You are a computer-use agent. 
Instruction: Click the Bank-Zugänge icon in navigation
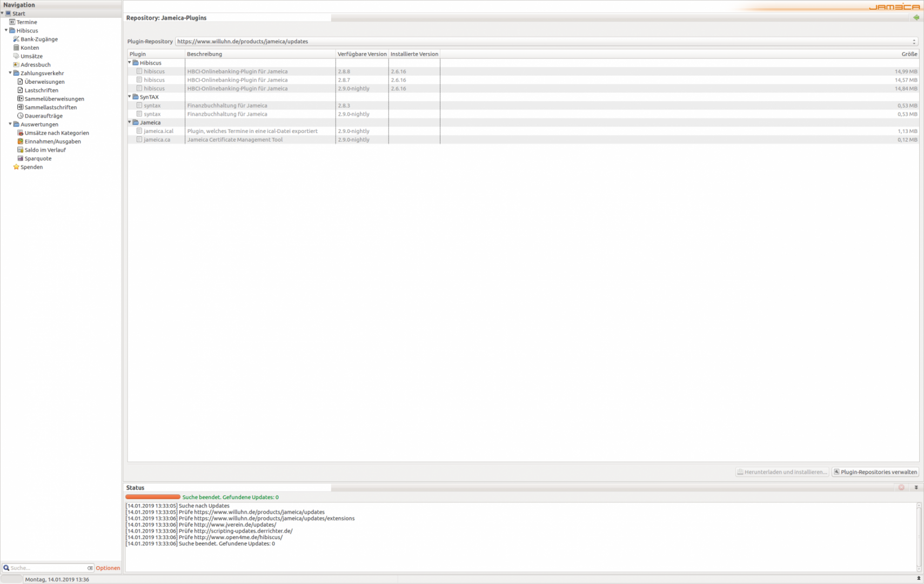[16, 39]
